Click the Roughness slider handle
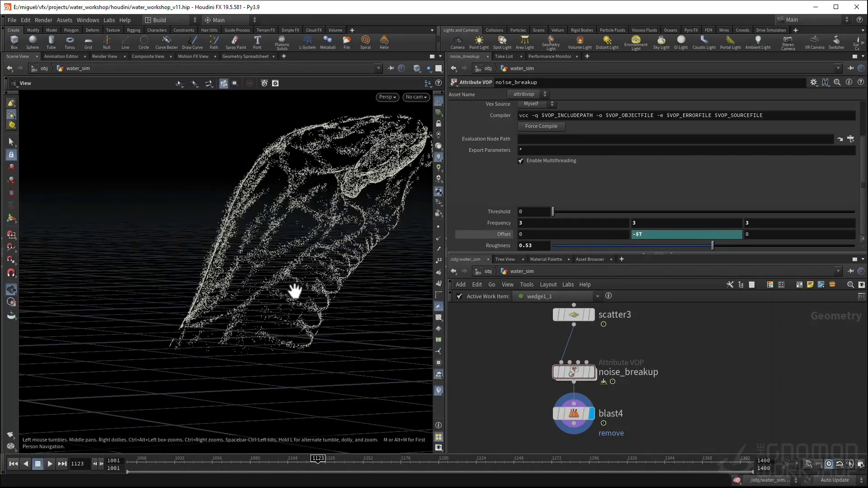The width and height of the screenshot is (868, 488). [x=712, y=245]
